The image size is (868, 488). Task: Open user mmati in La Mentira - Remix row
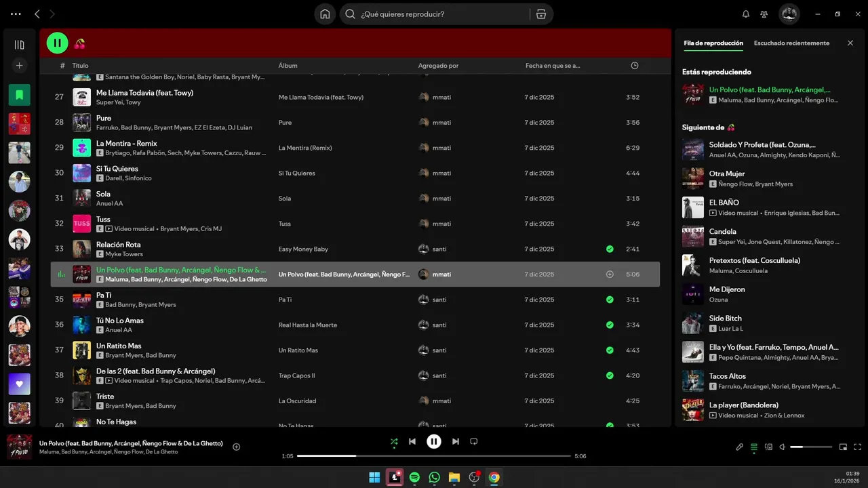click(441, 148)
